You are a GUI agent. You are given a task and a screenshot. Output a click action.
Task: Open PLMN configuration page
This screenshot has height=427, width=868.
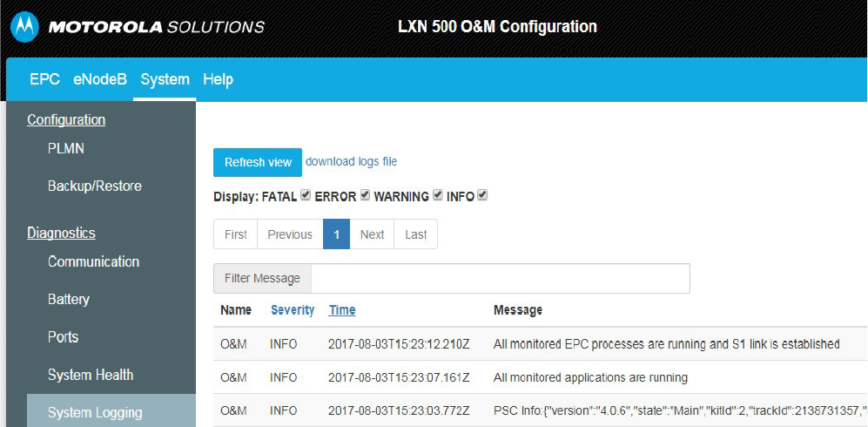[x=66, y=148]
